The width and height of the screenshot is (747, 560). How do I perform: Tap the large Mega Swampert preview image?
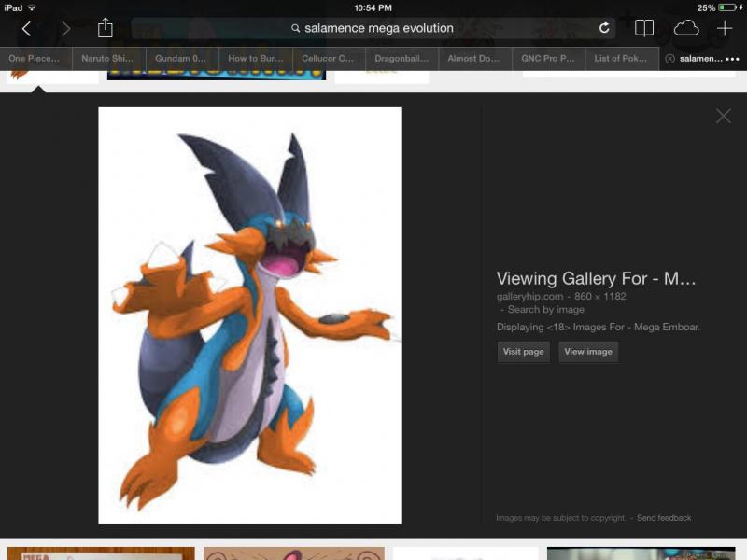tap(249, 315)
